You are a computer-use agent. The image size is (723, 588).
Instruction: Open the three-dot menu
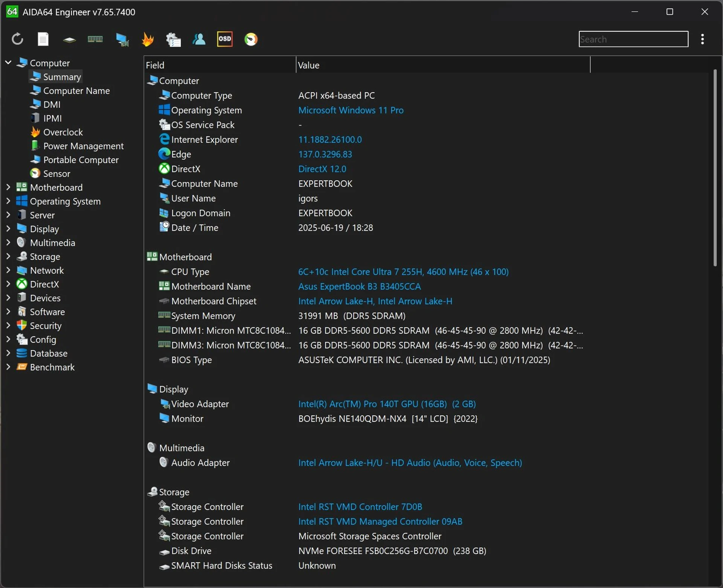(x=702, y=39)
